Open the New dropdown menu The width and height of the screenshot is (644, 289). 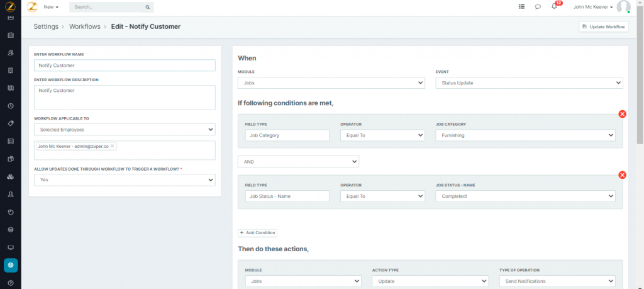tap(51, 7)
